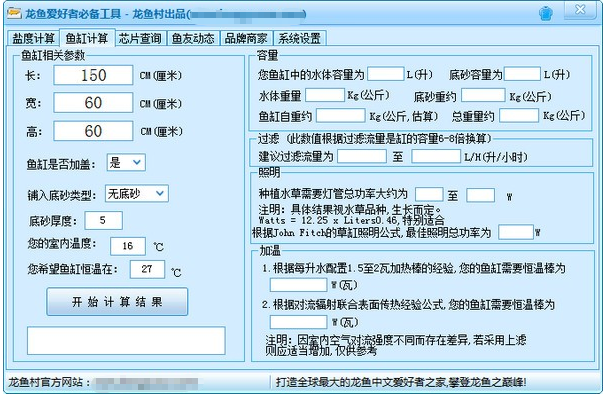Image resolution: width=605 pixels, height=396 pixels.
Task: Click the first 恒温棒 wattage field under item 1
Action: click(298, 285)
